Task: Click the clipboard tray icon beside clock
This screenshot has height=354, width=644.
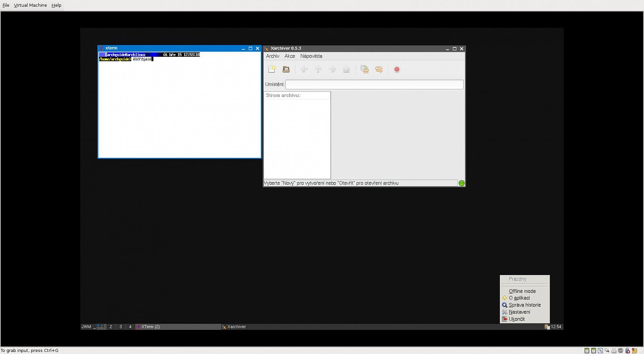Action: click(547, 327)
